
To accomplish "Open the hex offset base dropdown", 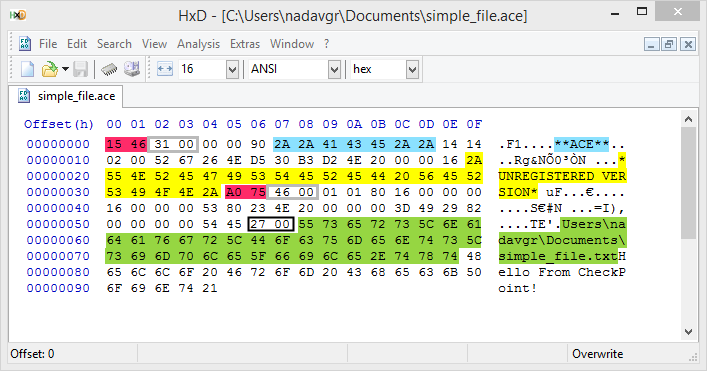I will click(412, 70).
